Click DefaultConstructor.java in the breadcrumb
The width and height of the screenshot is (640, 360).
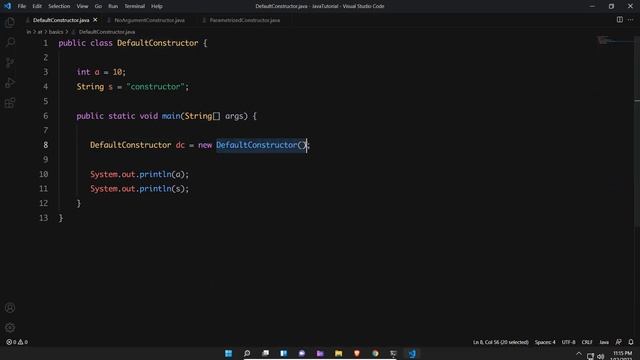pyautogui.click(x=107, y=32)
